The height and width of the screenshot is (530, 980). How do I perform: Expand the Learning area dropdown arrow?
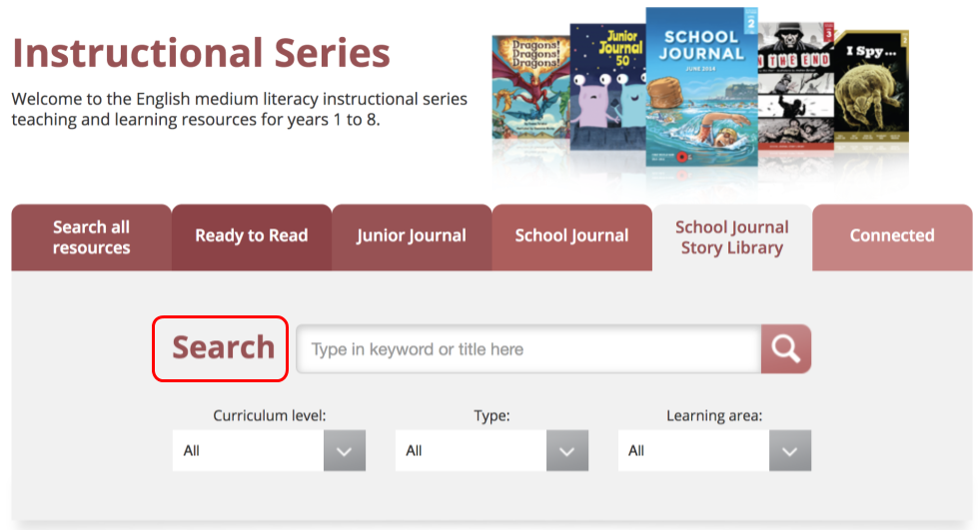(x=790, y=450)
